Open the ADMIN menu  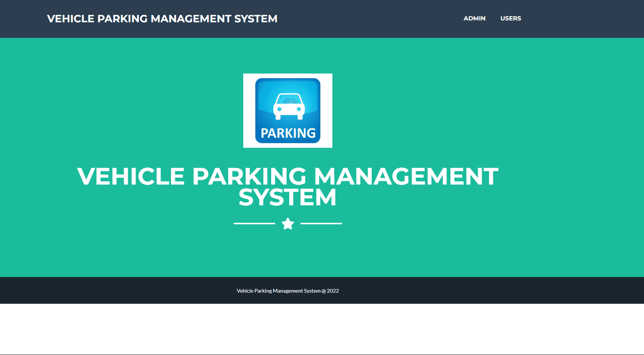tap(474, 18)
